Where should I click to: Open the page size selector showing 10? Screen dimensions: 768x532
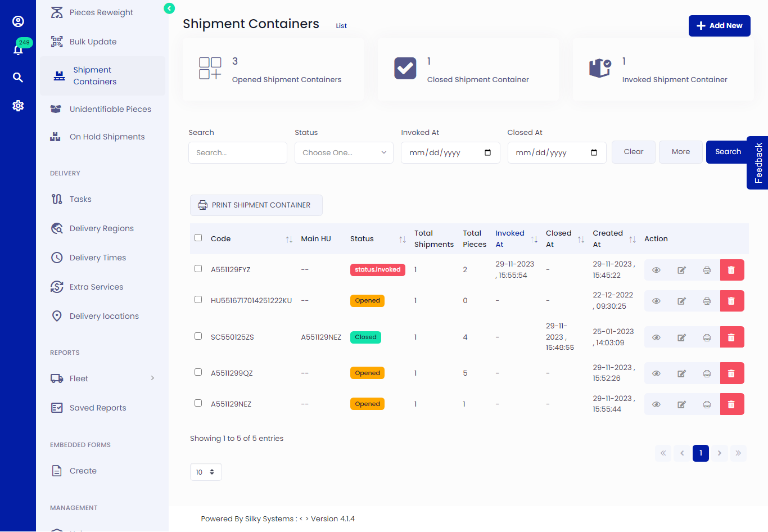click(206, 472)
